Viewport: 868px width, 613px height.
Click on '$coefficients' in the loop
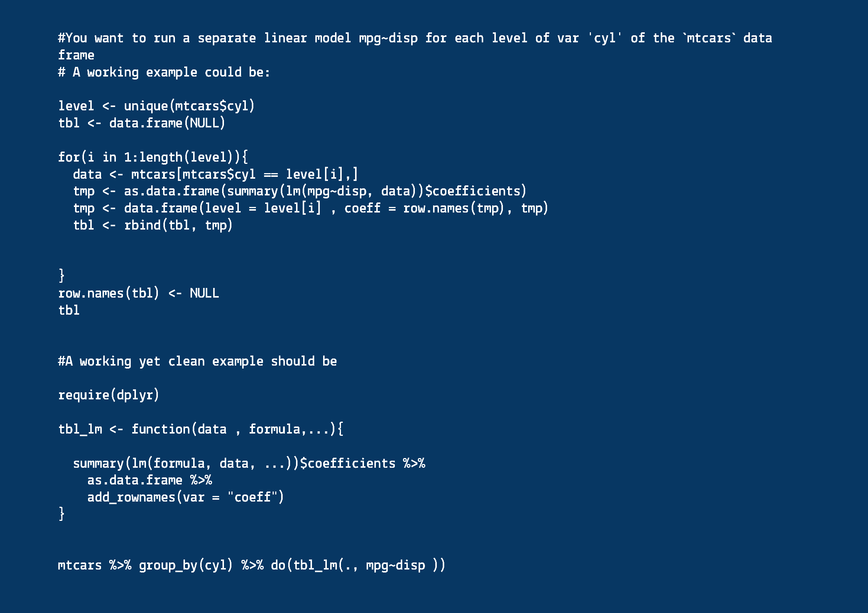point(475,191)
